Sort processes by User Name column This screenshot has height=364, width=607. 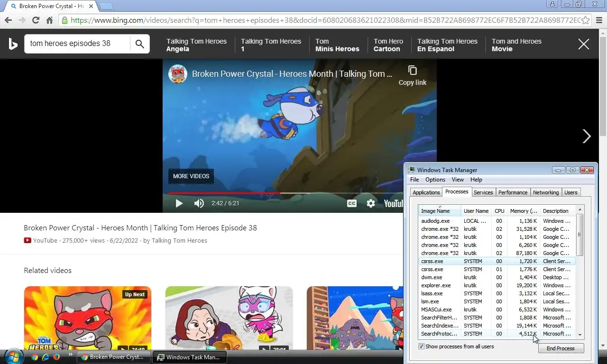pos(476,211)
